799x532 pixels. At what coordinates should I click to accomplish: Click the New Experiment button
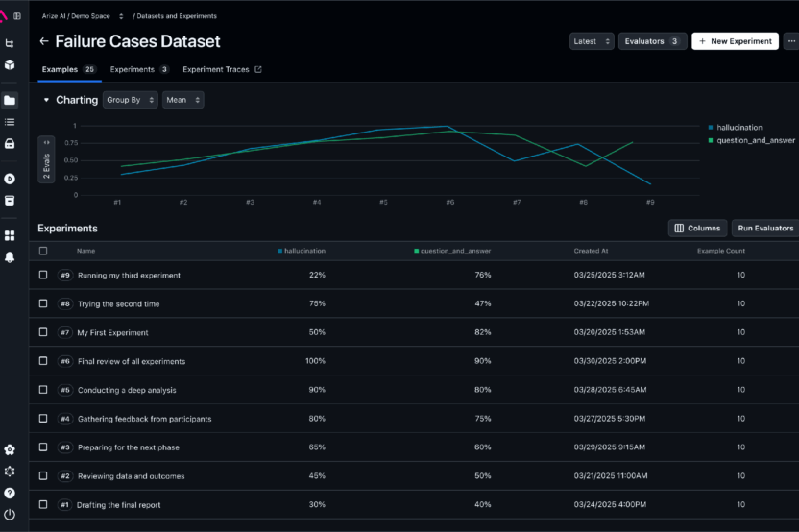tap(735, 41)
